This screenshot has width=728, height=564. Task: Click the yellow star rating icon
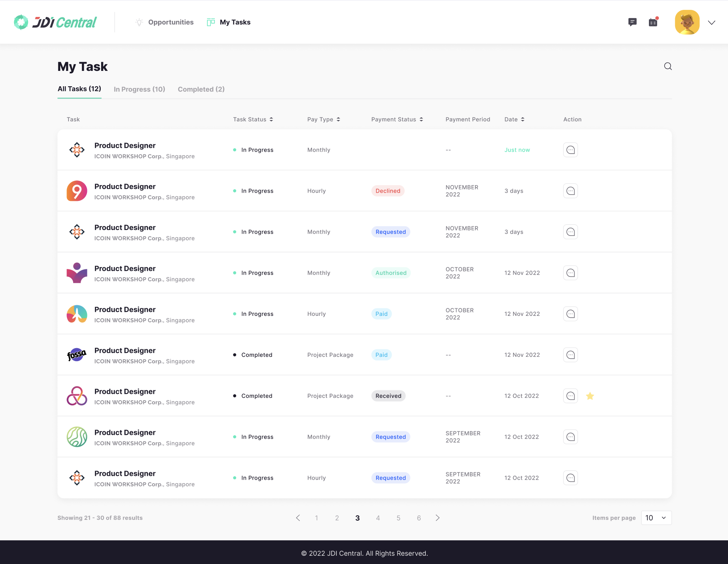590,396
